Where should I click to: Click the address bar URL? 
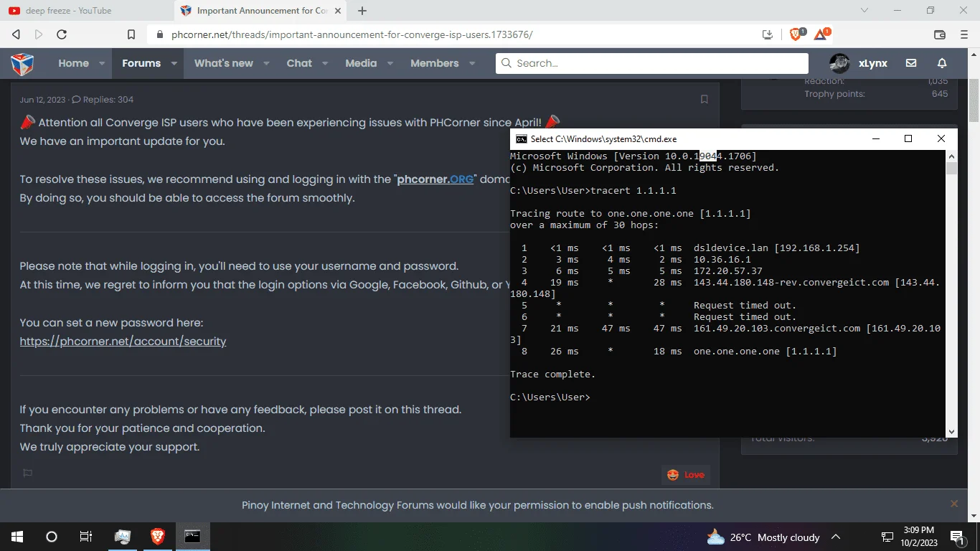coord(352,34)
